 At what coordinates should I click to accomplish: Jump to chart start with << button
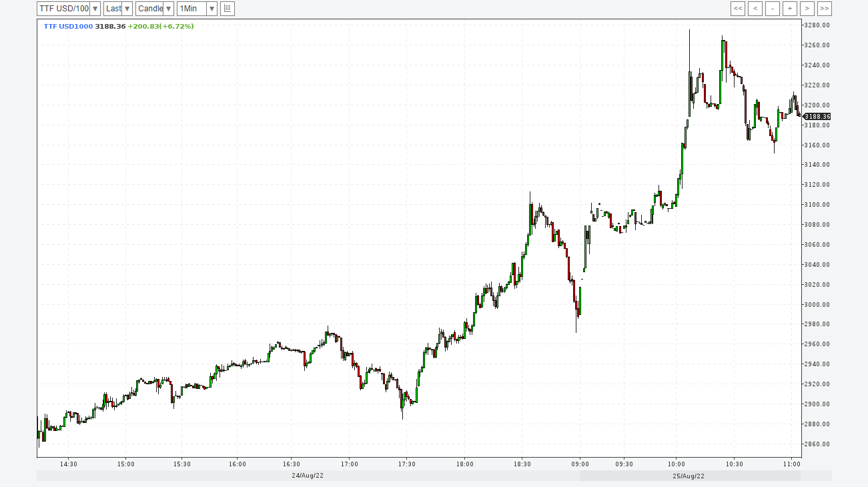(738, 9)
